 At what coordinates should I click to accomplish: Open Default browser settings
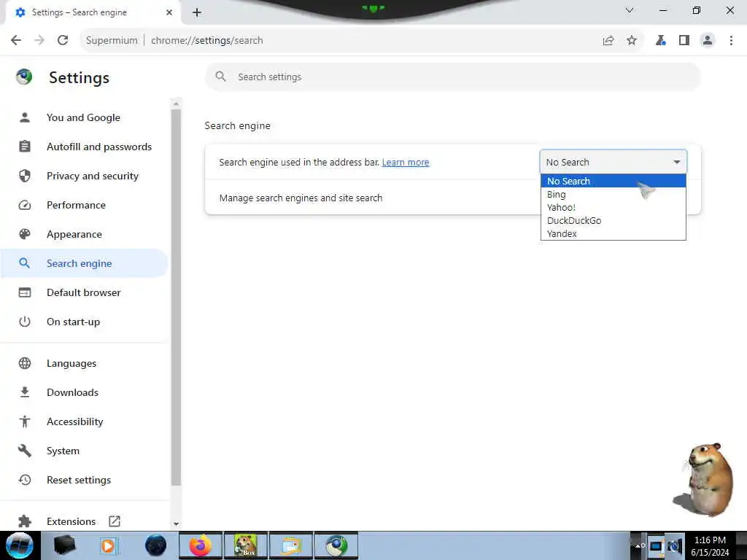click(84, 292)
